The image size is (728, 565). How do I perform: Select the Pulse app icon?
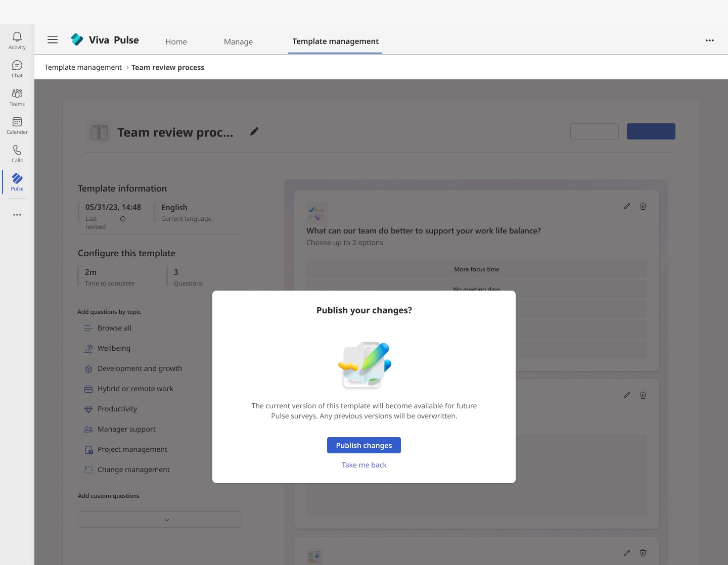pos(17,182)
